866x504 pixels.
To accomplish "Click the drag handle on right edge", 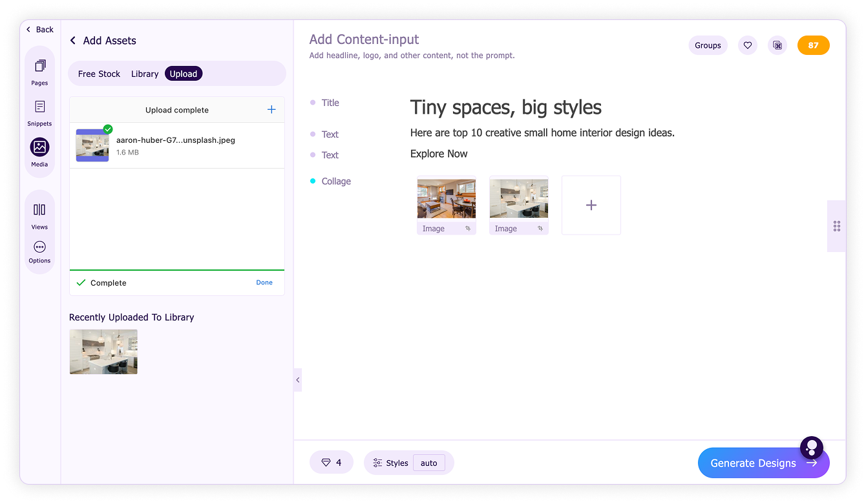I will pyautogui.click(x=837, y=226).
